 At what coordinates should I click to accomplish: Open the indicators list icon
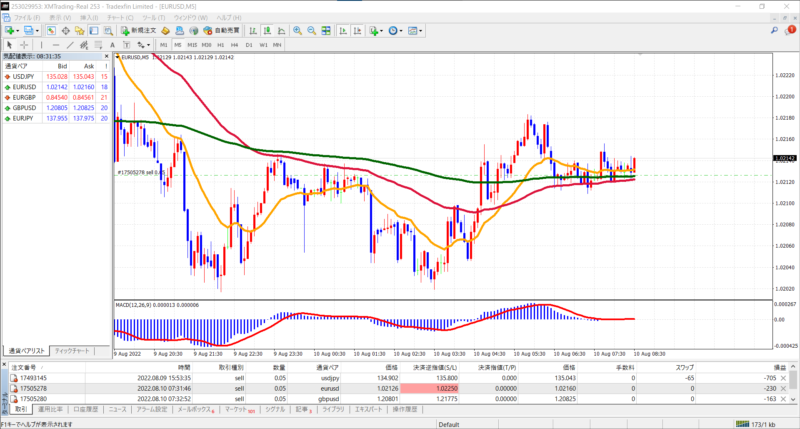pyautogui.click(x=374, y=31)
